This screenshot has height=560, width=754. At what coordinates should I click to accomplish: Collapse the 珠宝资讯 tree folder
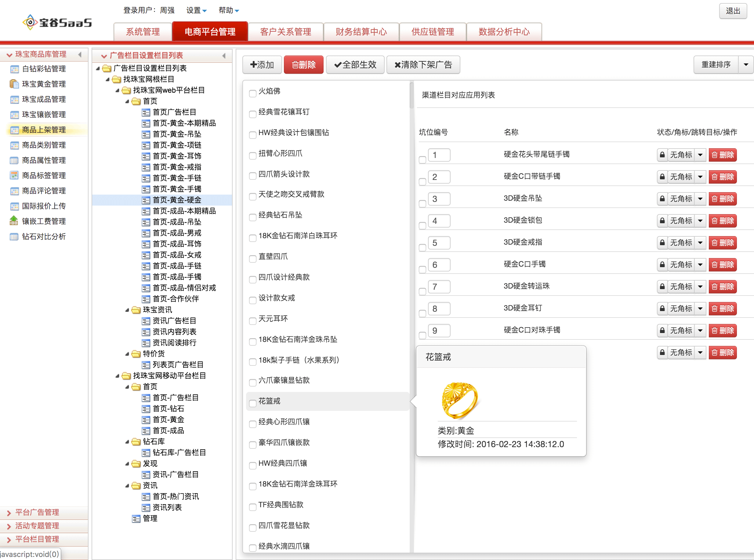(x=127, y=310)
